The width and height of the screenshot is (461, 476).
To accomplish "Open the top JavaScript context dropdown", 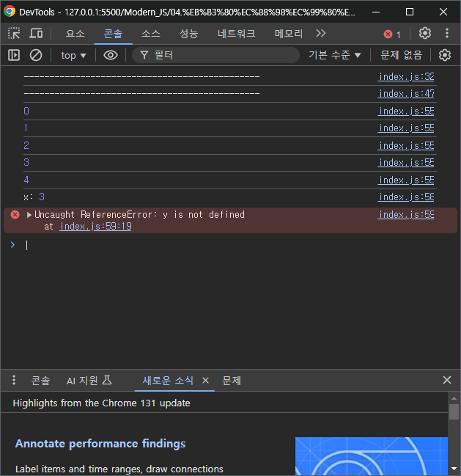I will point(73,56).
